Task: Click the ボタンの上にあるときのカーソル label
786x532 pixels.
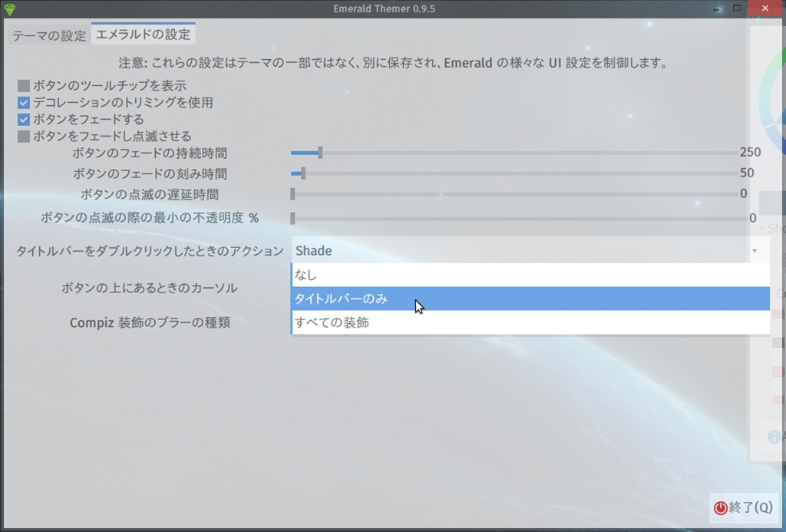Action: (x=150, y=288)
